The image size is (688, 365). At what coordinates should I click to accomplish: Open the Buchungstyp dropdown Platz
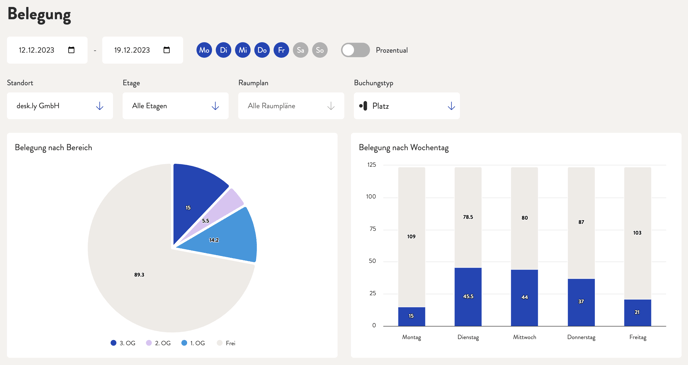407,106
